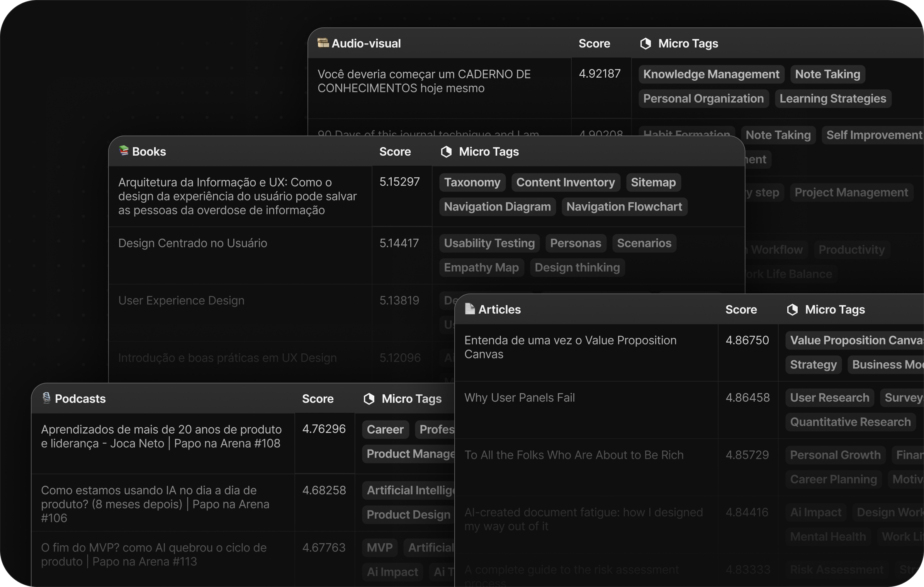
Task: Sort by Score header in Books table
Action: tap(395, 151)
